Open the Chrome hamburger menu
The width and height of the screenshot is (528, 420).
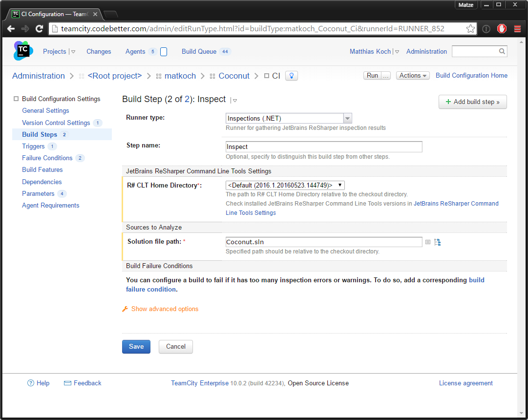(x=518, y=29)
